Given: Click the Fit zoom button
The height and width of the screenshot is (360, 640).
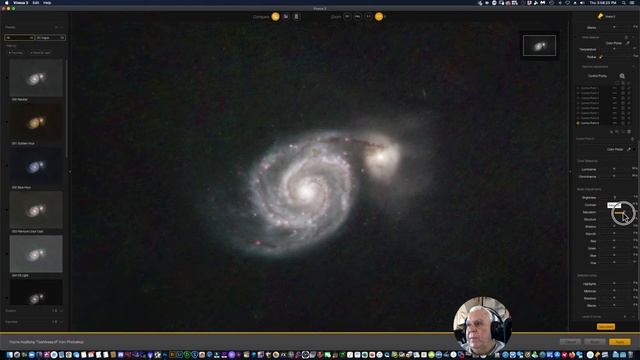Looking at the screenshot, I should 347,16.
